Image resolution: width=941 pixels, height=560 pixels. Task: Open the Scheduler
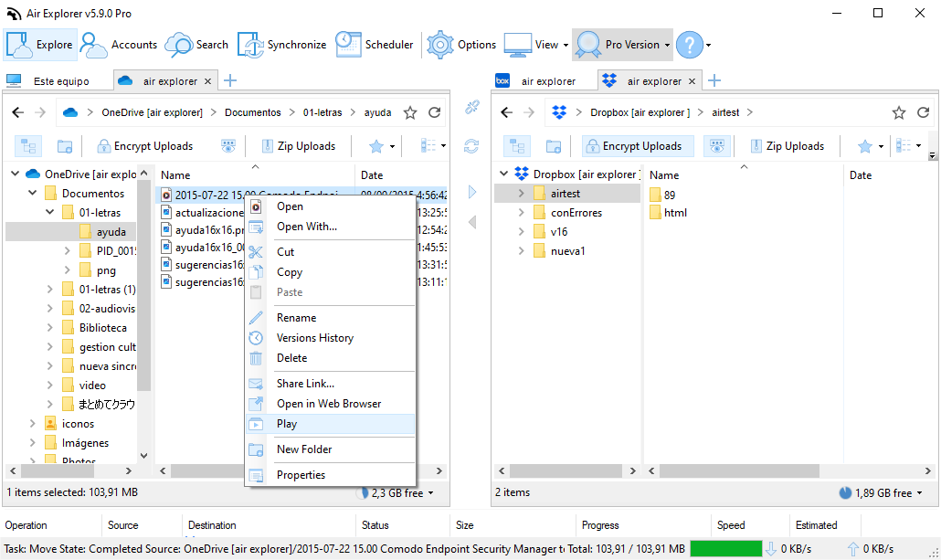[373, 44]
